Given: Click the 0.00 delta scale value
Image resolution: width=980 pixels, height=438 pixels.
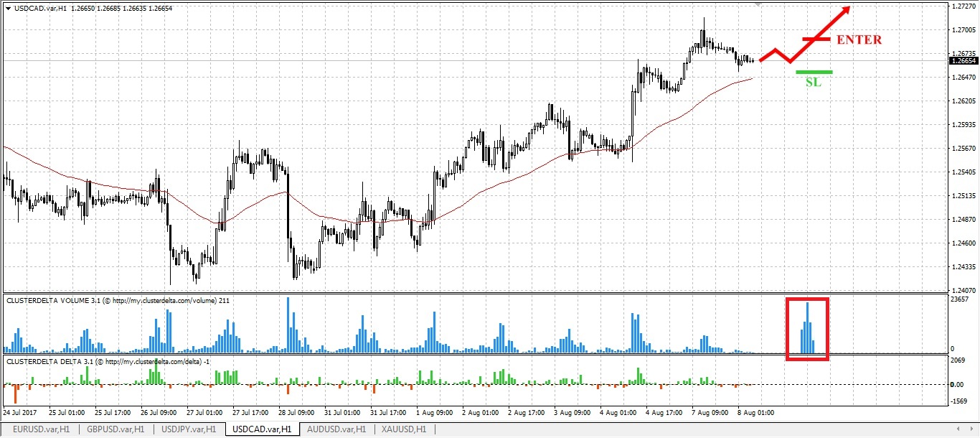Looking at the screenshot, I should (x=958, y=385).
